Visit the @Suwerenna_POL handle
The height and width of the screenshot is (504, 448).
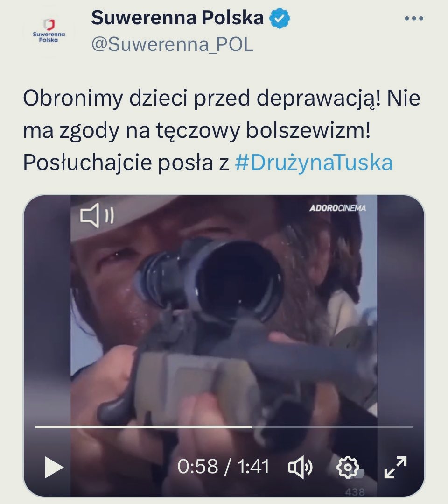click(x=173, y=44)
